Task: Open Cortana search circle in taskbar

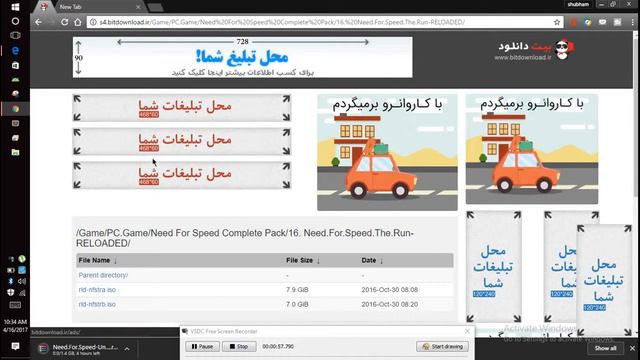Action: coord(15,21)
